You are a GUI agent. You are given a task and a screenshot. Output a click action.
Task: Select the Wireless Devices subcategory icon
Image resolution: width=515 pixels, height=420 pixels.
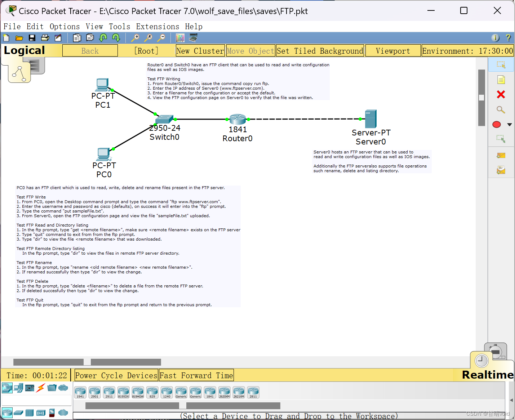click(41, 412)
